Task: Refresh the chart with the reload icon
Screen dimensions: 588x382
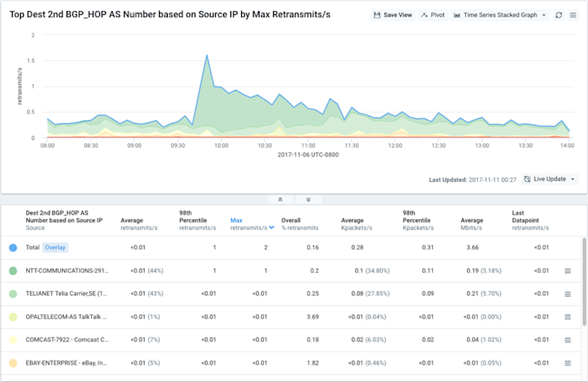Action: 559,15
